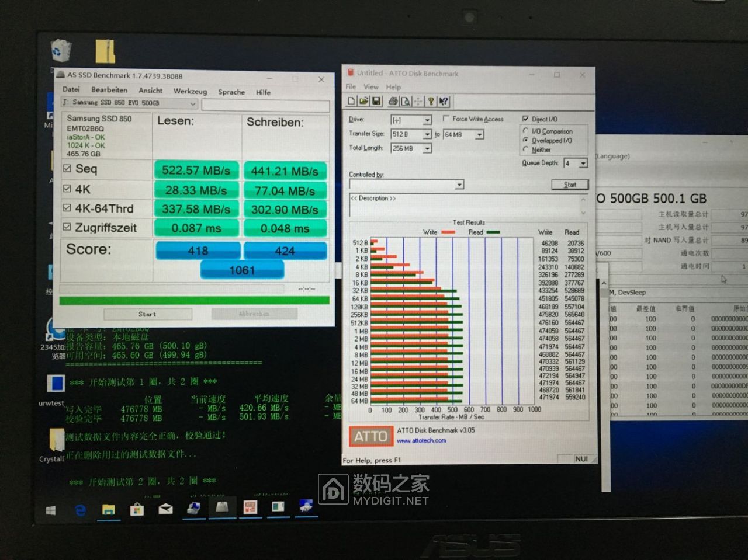Viewport: 748px width, 560px height.
Task: Click the green progress bar in AS SSD
Action: point(195,300)
